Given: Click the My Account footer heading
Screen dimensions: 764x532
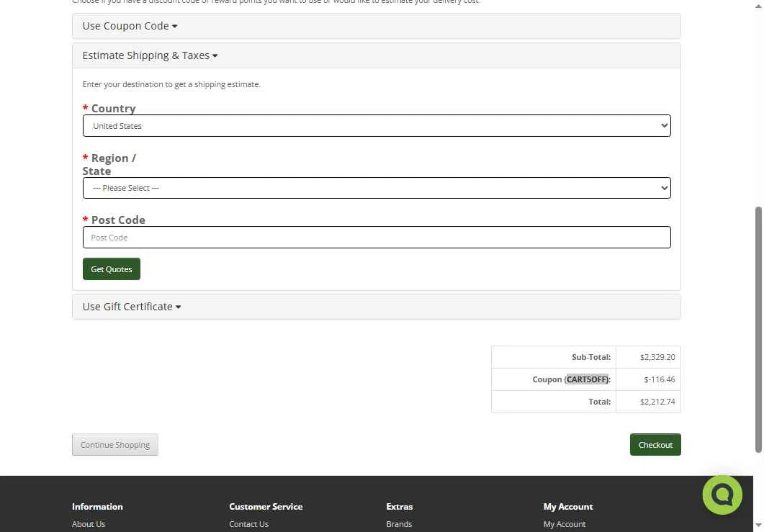Looking at the screenshot, I should click(x=568, y=507).
